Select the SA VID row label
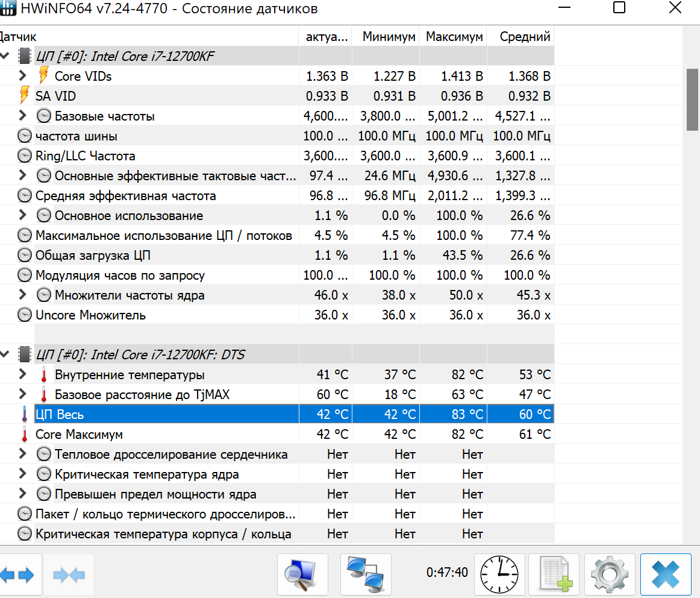This screenshot has height=598, width=700. tap(55, 96)
